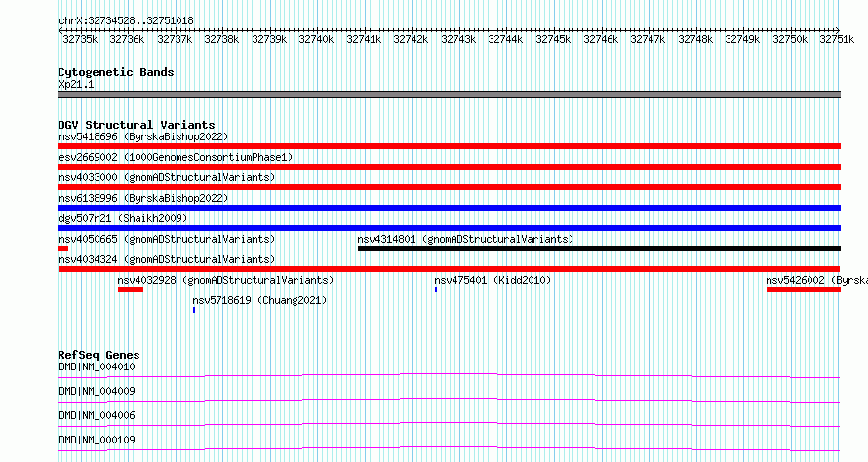Click the 32746k ruler position
The image size is (868, 462).
point(601,39)
